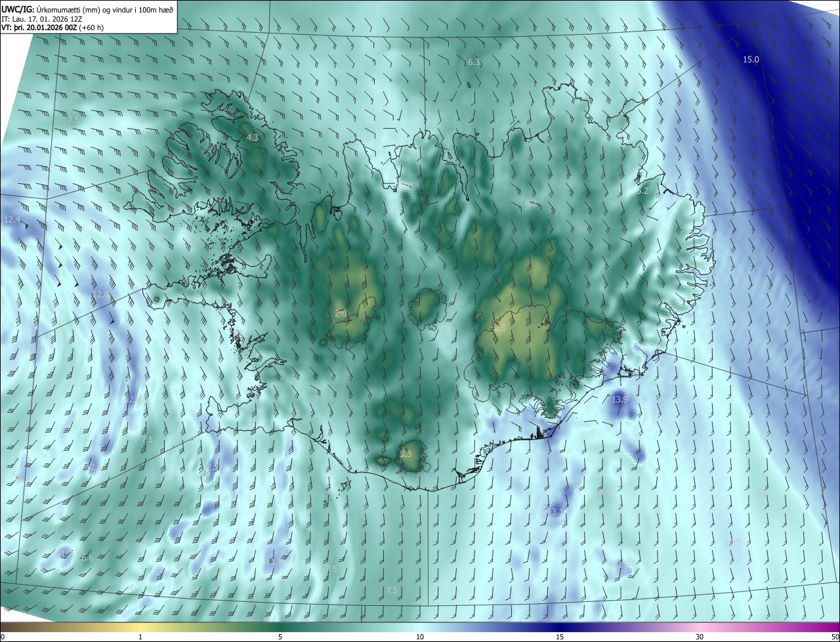The height and width of the screenshot is (642, 840).
Task: Click the '4.3' value label over the Westfjords
Action: (x=252, y=138)
